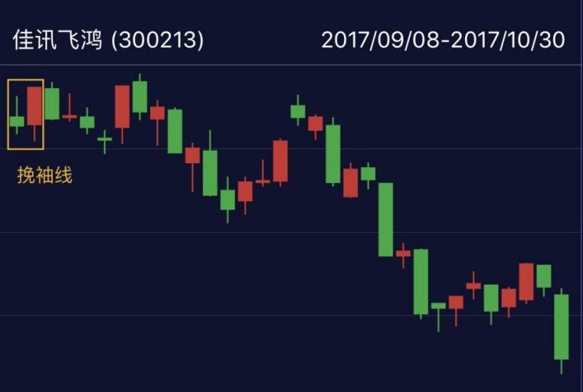Viewport: 583px width, 392px height.
Task: Click the yellow highlight box border
Action: pyautogui.click(x=9, y=114)
